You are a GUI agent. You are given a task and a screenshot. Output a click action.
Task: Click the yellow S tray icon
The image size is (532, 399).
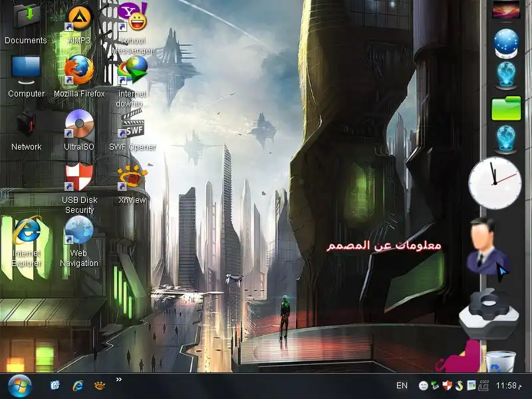459,386
